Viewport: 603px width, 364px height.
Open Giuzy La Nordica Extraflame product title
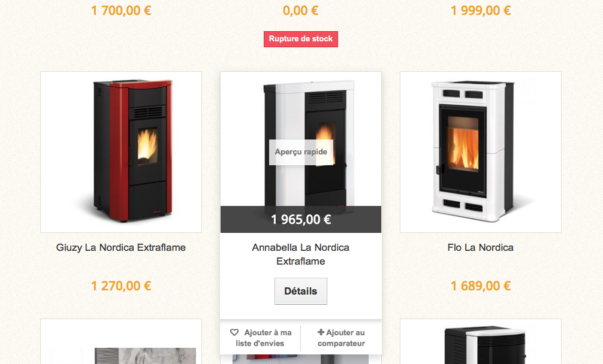[120, 248]
